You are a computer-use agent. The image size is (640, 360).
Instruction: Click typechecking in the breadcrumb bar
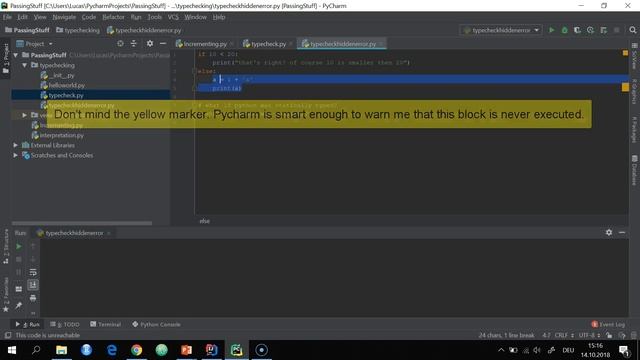[x=78, y=30]
